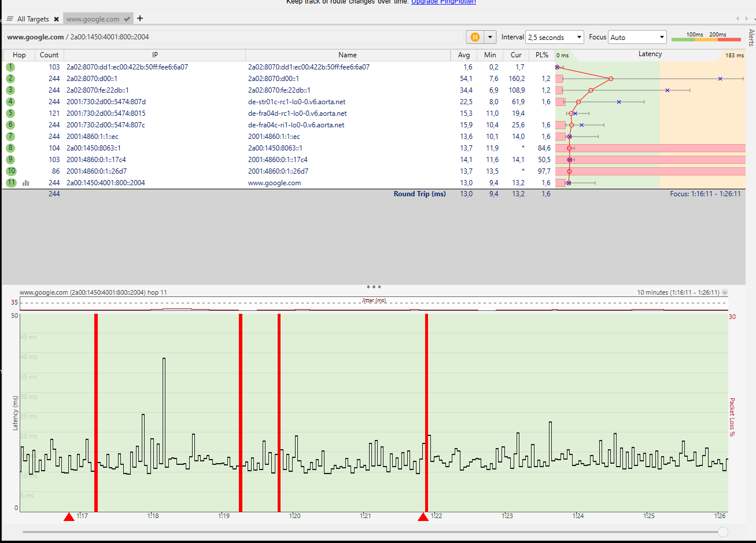Click the three-dot panel splitter handle
The height and width of the screenshot is (543, 756).
coord(374,287)
